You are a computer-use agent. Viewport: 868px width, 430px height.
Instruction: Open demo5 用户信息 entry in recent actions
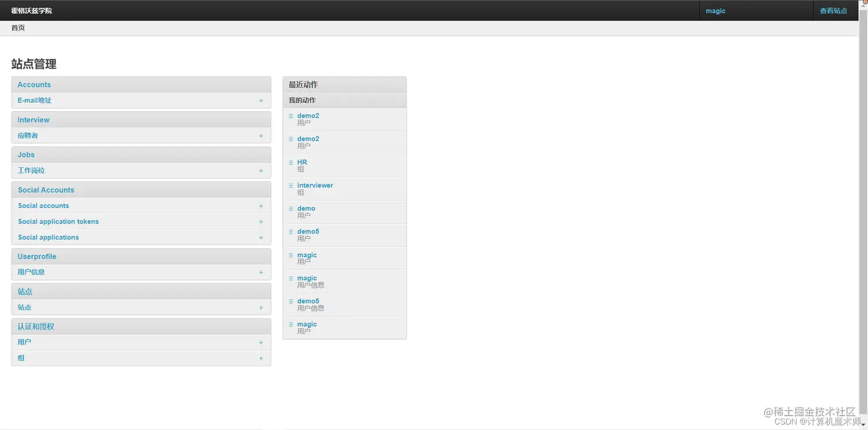click(x=308, y=301)
